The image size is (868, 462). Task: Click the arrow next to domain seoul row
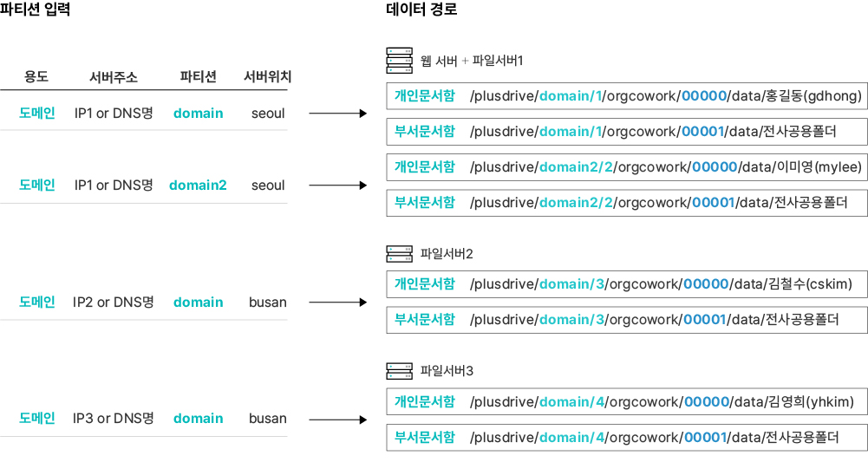337,114
